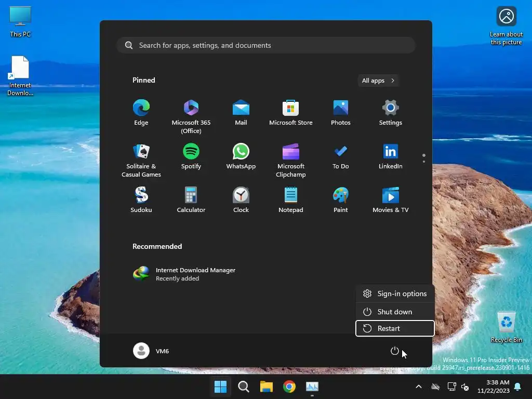Open Microsoft Store from pinned apps
Screen dimensions: 532x399
click(291, 113)
